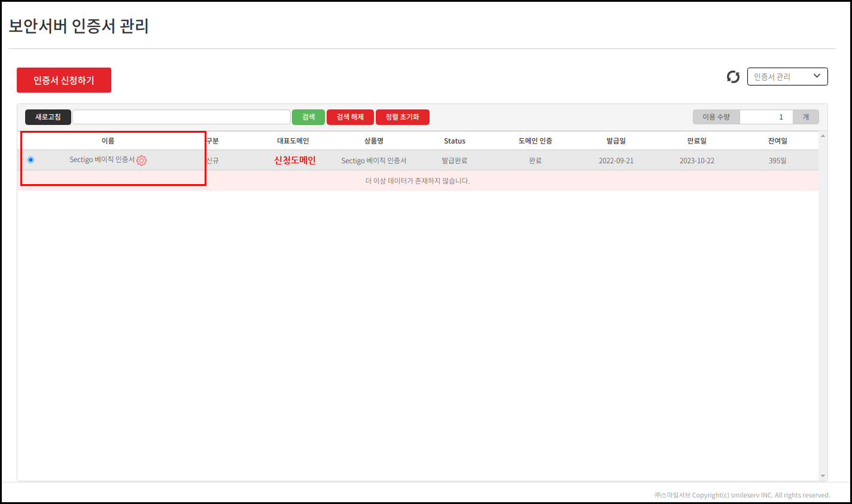Click the green 검색 button

coord(308,117)
